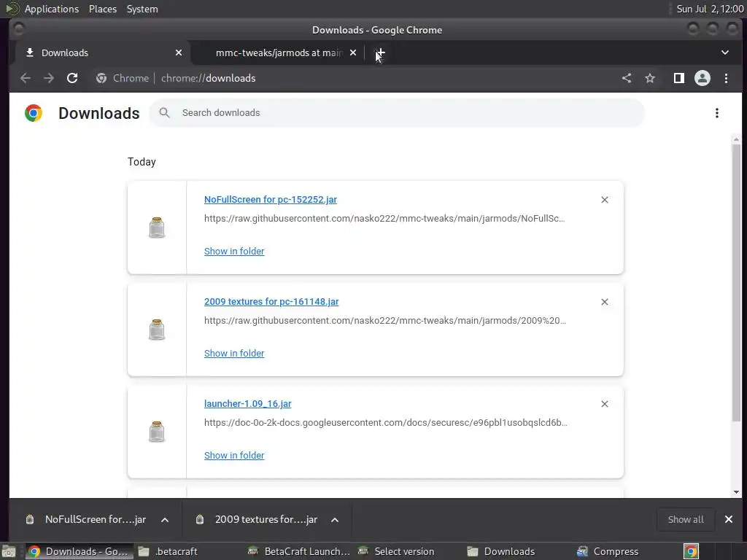Open the Applications menu
This screenshot has height=560, width=747.
[x=52, y=9]
